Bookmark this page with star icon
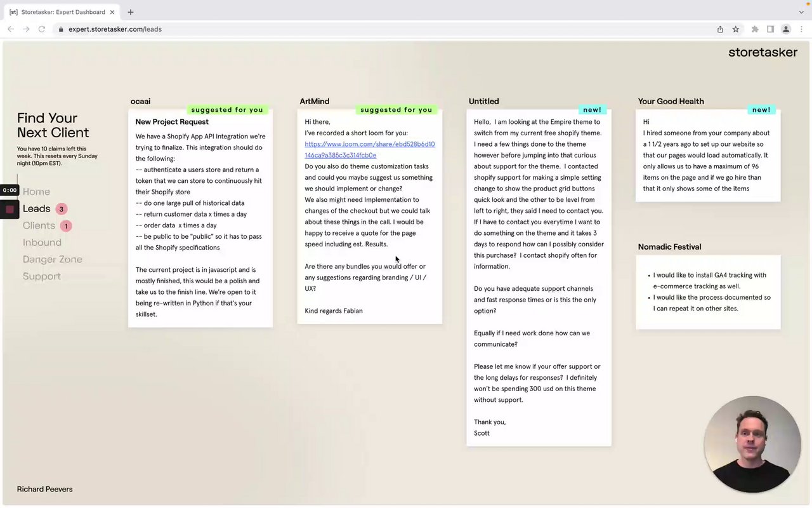The width and height of the screenshot is (812, 508). [736, 29]
